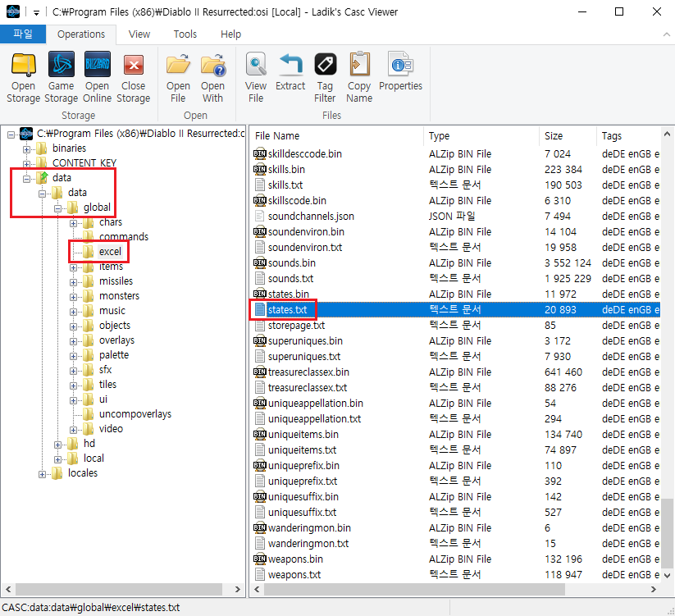
Task: Click tree pane scroll right arrow
Action: (x=238, y=589)
